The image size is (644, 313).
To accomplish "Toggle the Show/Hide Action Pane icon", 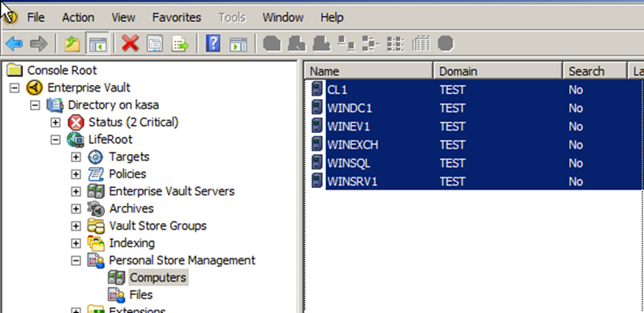I will coord(238,44).
